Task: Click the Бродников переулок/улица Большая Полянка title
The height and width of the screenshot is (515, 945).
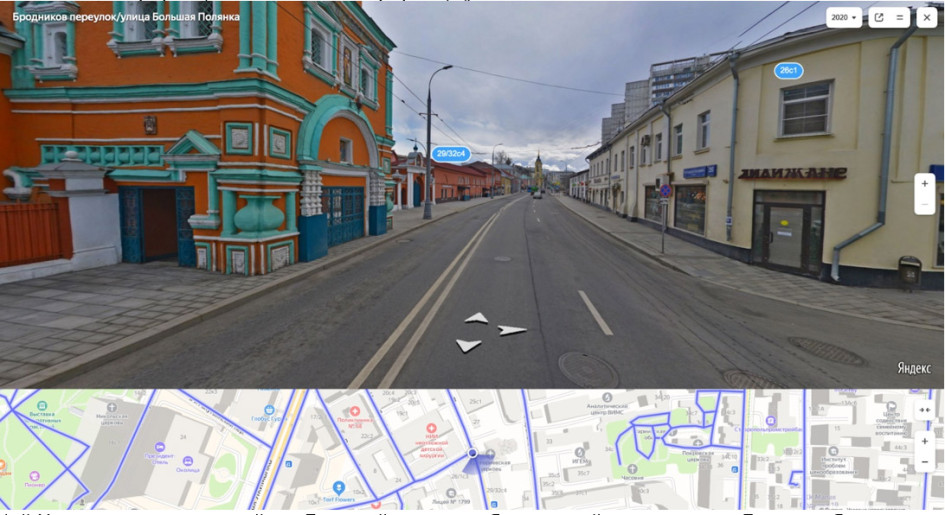Action: coord(126,16)
